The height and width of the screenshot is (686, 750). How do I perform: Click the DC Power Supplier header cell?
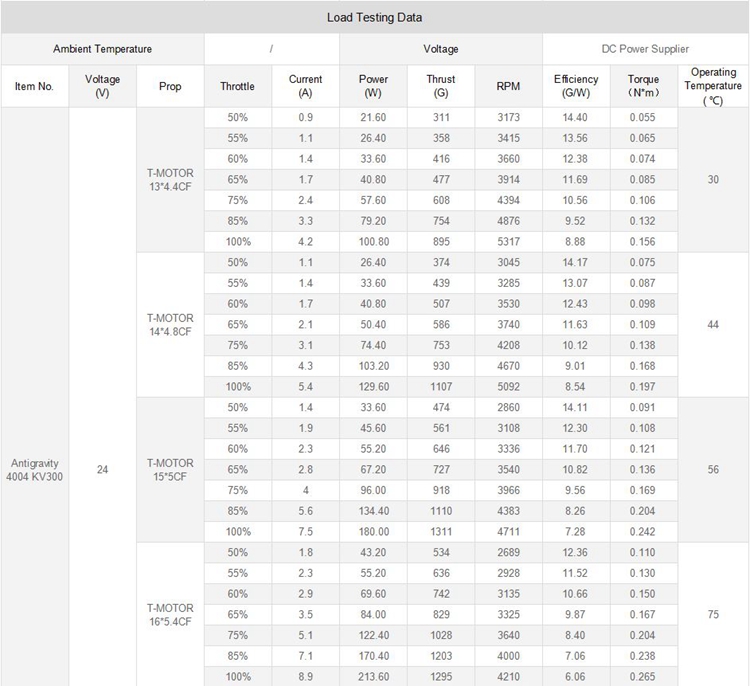coord(645,49)
